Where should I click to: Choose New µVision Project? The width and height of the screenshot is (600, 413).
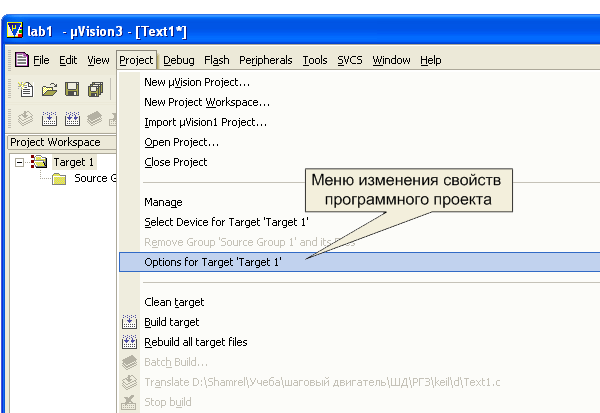[x=360, y=82]
